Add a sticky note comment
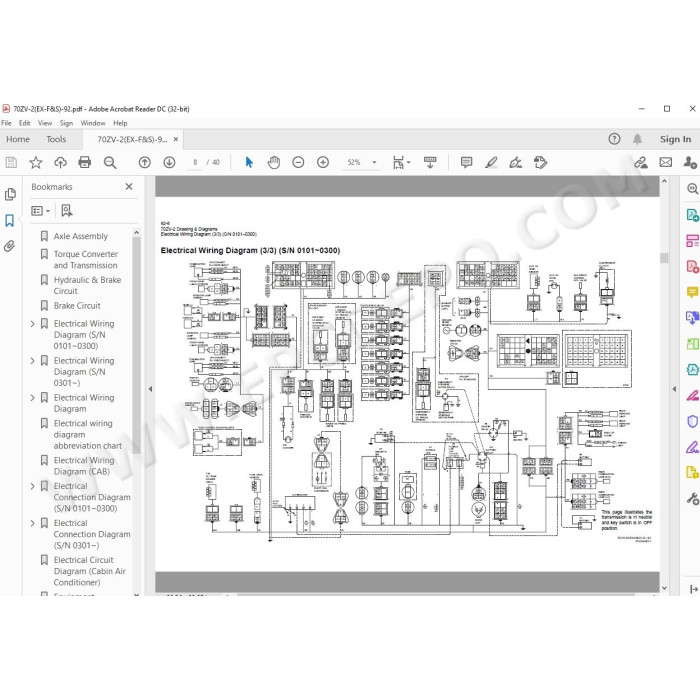This screenshot has height=700, width=700. 466,162
